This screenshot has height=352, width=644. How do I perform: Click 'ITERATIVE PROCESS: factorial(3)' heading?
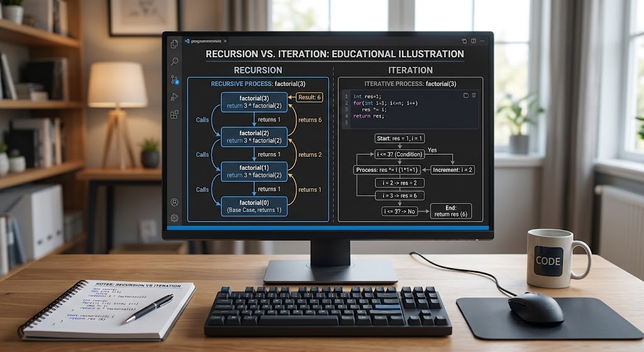[x=410, y=84]
